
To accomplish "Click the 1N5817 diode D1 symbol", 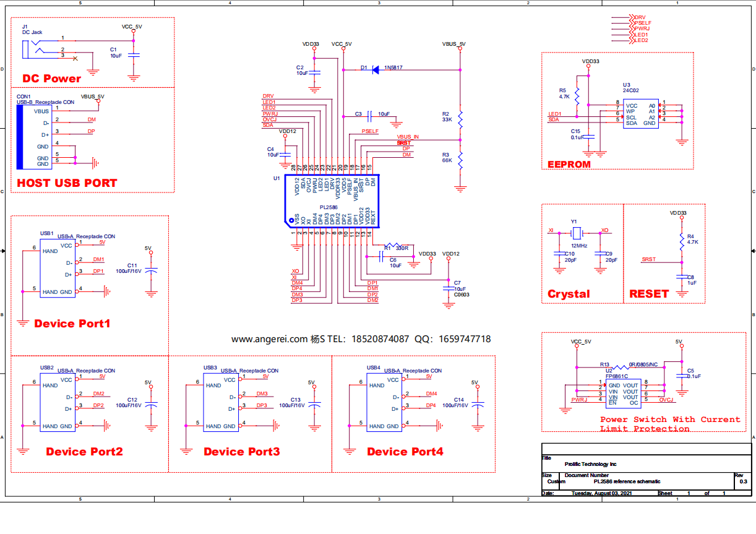I will (376, 70).
